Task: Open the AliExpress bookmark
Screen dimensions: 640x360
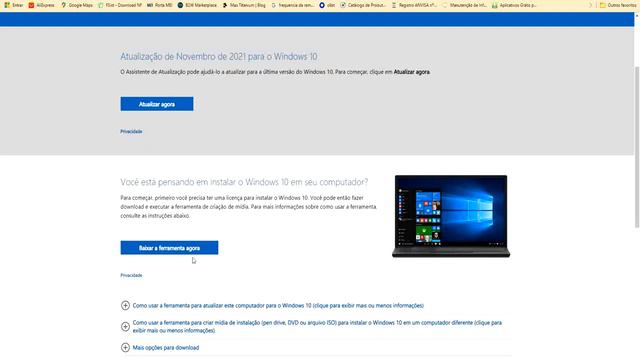Action: tap(42, 5)
